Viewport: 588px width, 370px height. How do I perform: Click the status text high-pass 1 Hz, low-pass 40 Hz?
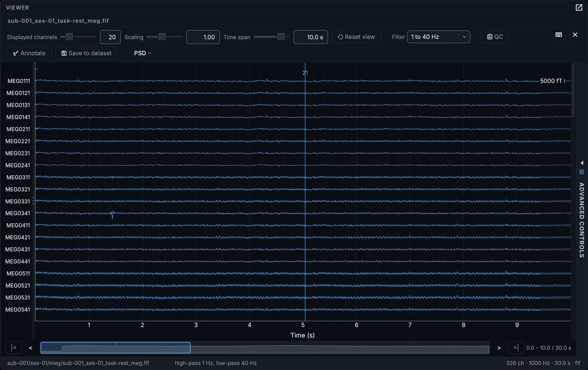(x=216, y=363)
